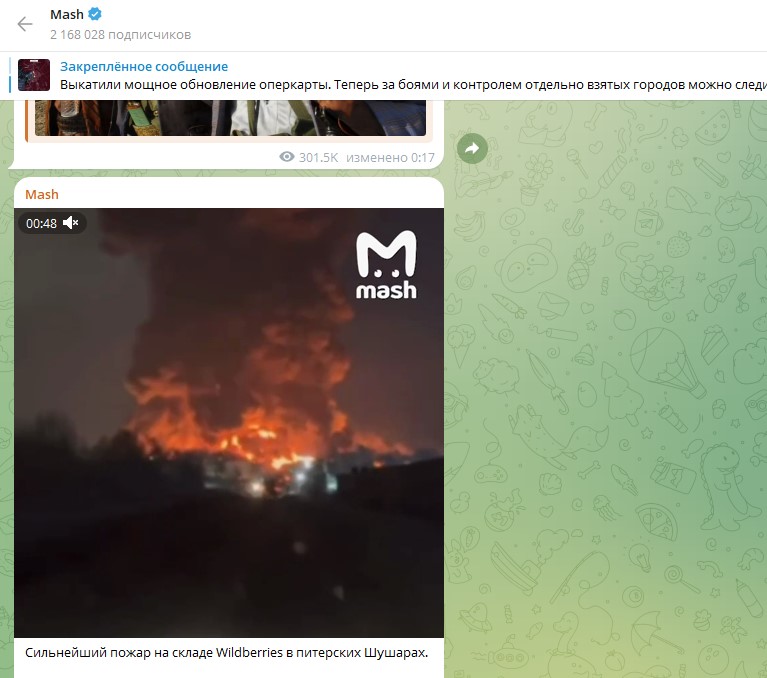This screenshot has height=678, width=767.
Task: Open the partial image in previous post
Action: coord(230,118)
